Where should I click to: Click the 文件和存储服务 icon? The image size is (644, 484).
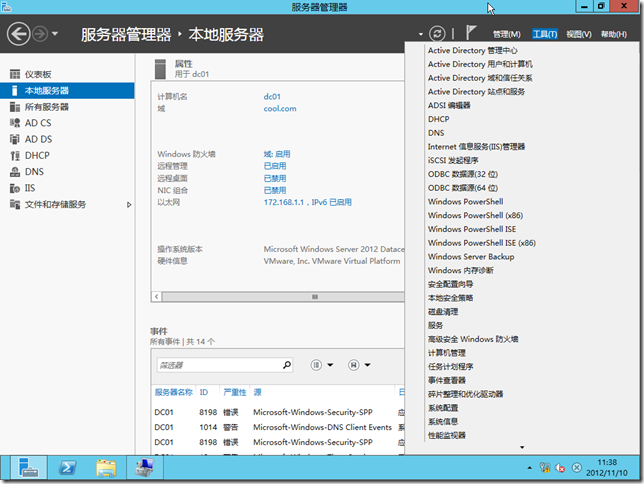pyautogui.click(x=15, y=204)
